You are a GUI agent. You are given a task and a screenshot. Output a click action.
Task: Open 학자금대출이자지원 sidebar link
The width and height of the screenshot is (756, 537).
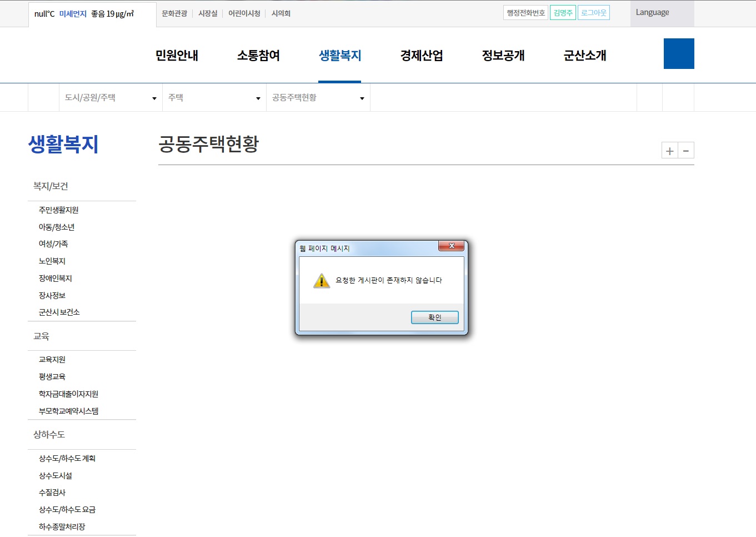[x=68, y=394]
